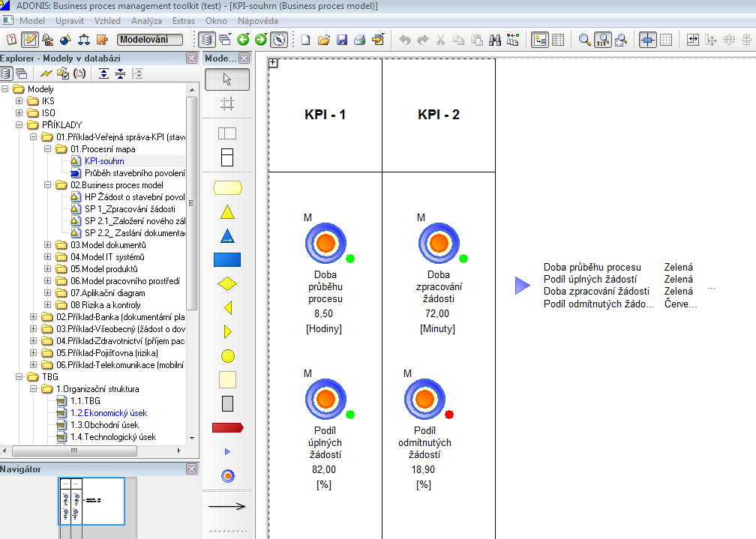Create a new model with blank page icon
The height and width of the screenshot is (539, 756).
pos(306,40)
